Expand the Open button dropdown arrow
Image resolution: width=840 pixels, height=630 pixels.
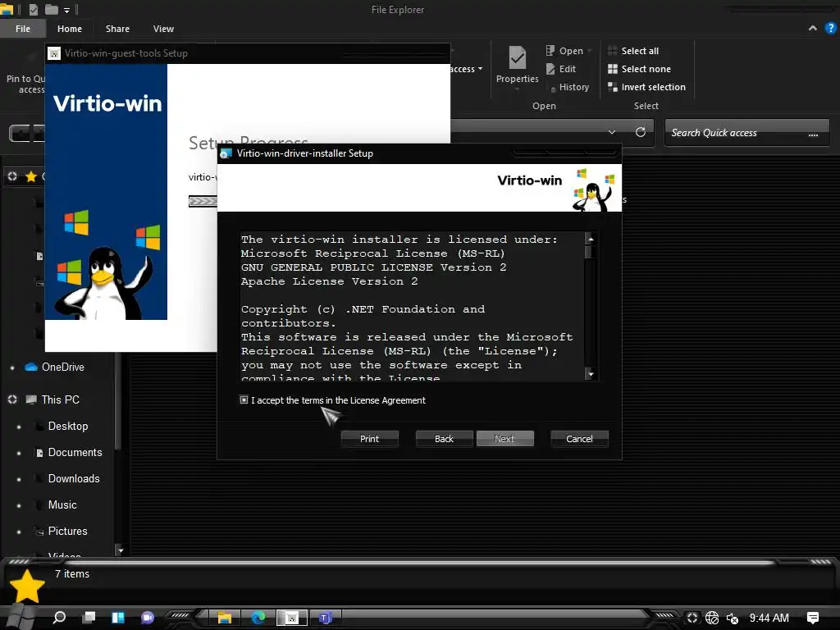click(x=590, y=51)
